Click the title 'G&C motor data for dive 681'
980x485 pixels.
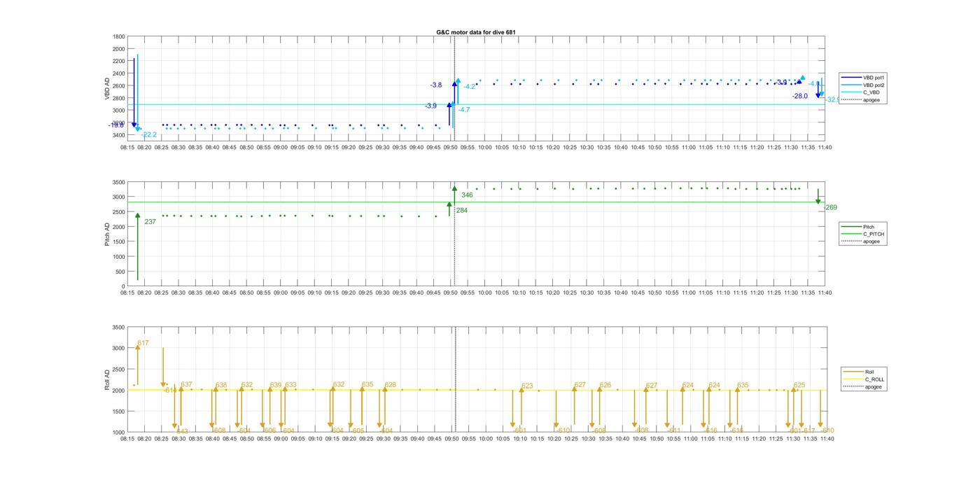click(476, 32)
